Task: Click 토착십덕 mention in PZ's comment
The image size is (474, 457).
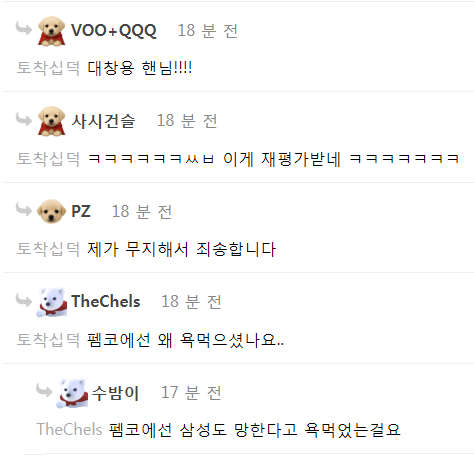Action: 48,249
